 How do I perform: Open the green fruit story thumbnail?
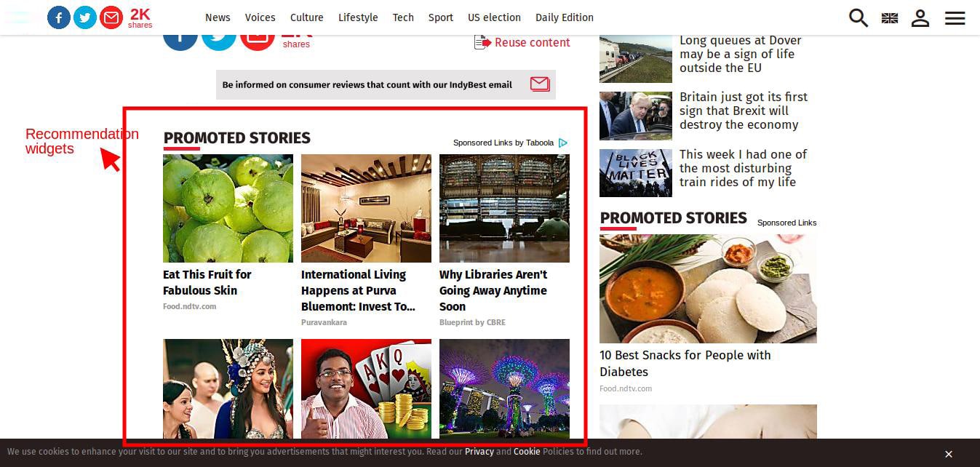(228, 208)
